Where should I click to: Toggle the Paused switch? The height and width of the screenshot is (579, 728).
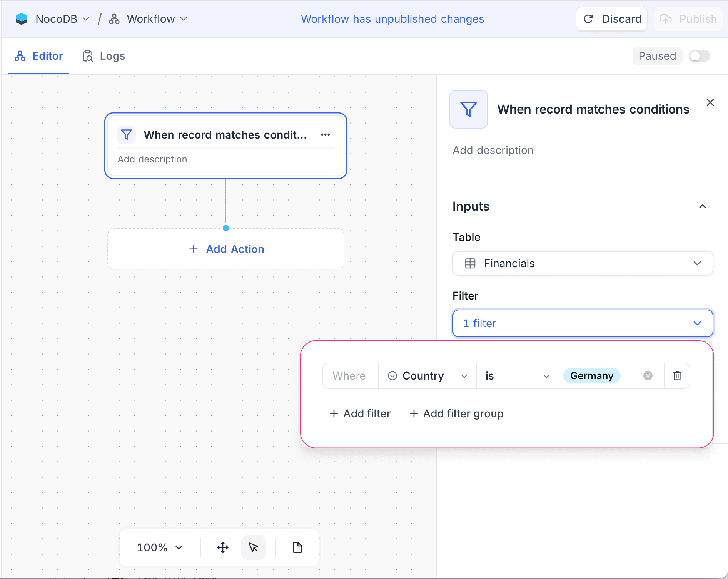(x=700, y=56)
